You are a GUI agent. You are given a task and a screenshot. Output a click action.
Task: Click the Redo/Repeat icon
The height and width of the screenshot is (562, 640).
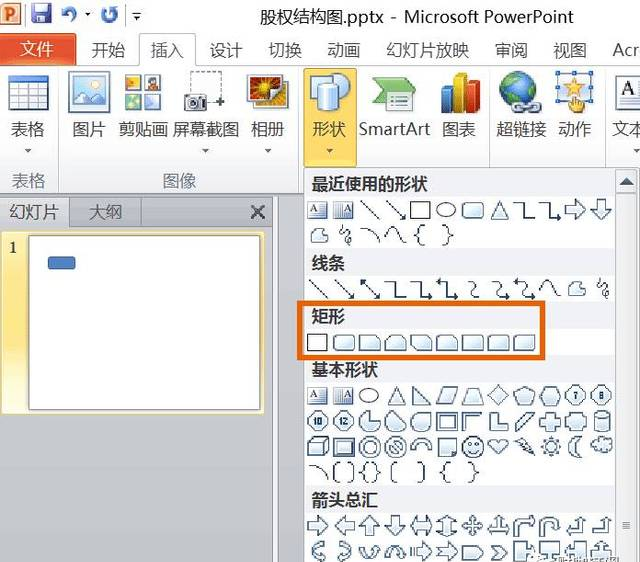(x=109, y=15)
